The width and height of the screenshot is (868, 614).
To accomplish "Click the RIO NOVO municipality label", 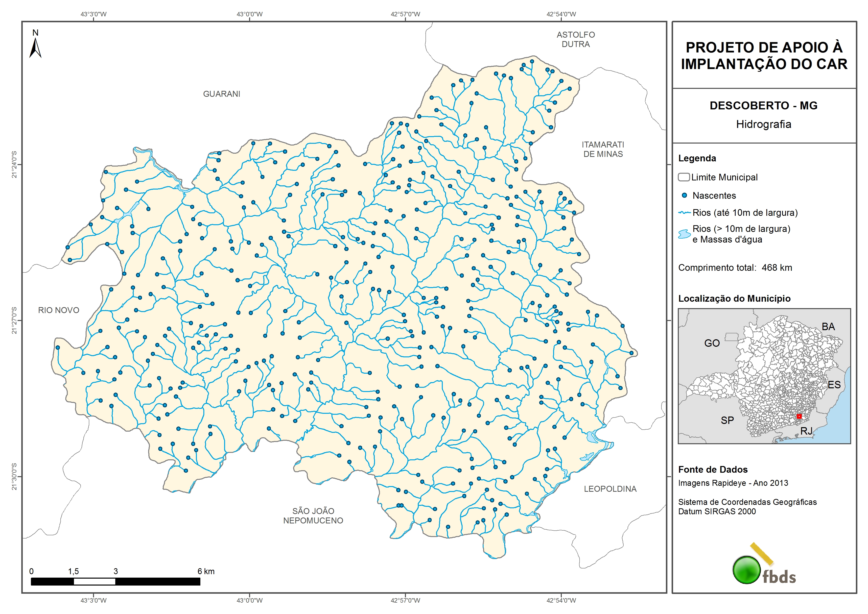I will pos(59,310).
